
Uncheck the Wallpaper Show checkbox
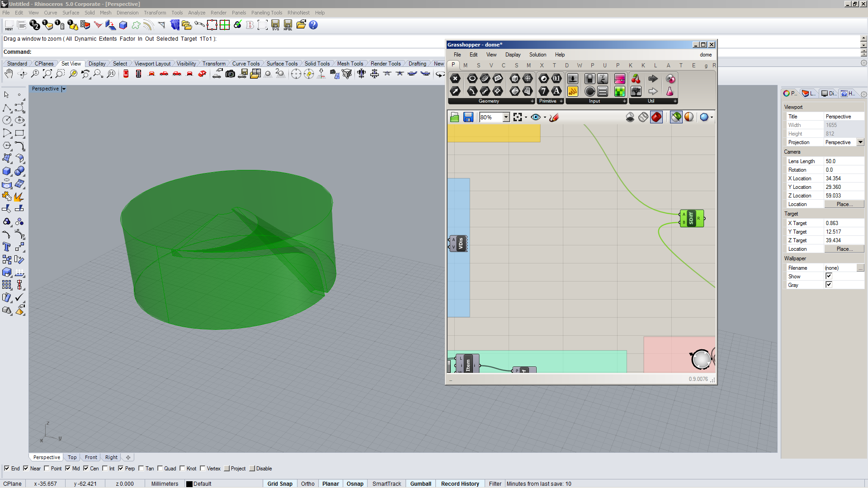[x=829, y=276]
